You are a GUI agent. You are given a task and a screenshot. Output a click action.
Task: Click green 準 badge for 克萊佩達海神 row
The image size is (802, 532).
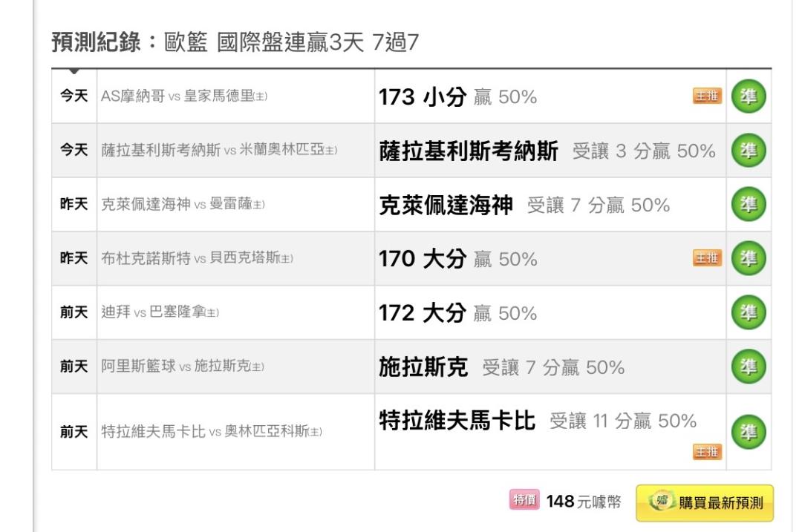[749, 205]
